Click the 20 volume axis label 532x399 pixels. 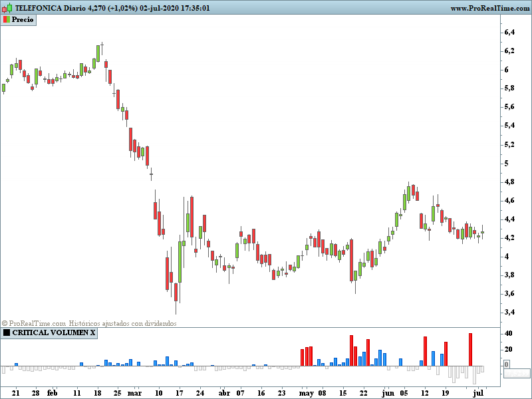508,350
